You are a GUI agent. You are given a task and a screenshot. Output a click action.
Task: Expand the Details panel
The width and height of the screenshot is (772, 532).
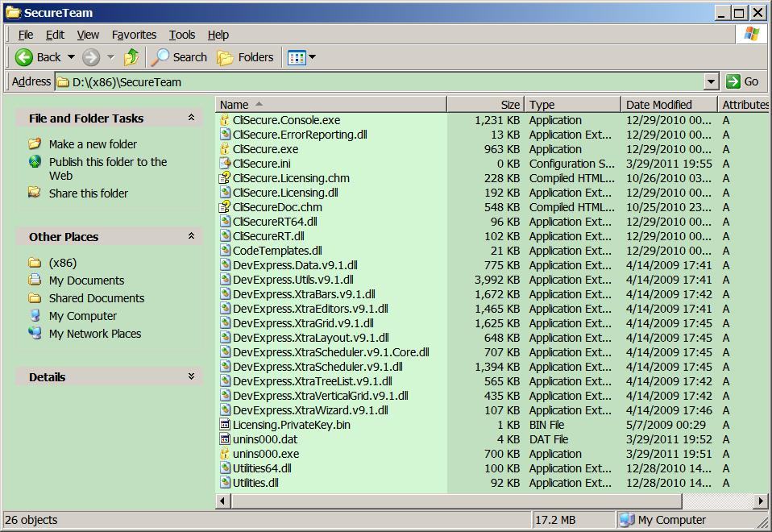click(192, 376)
